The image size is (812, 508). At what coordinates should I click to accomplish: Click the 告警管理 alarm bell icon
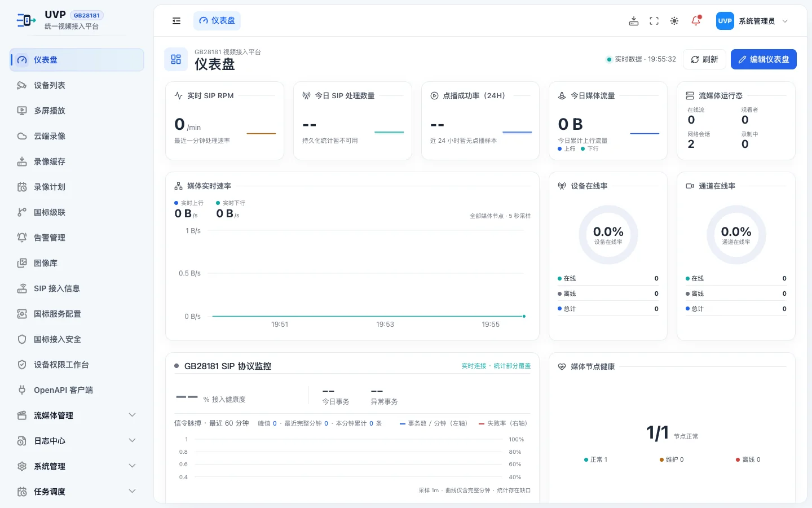click(22, 238)
